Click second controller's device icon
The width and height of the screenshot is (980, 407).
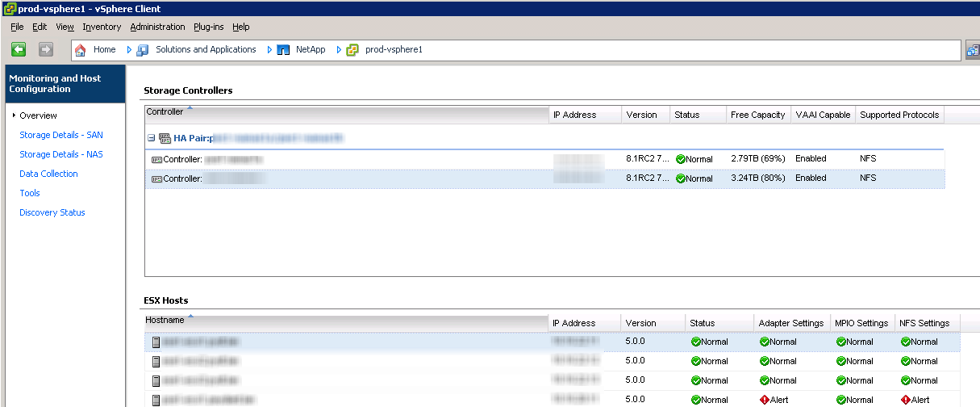pyautogui.click(x=156, y=178)
